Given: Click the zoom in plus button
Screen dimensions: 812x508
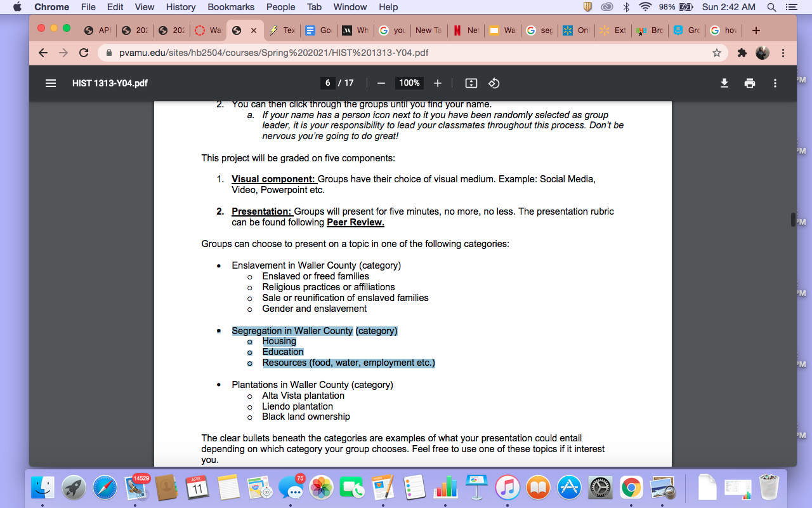Looking at the screenshot, I should pos(437,83).
